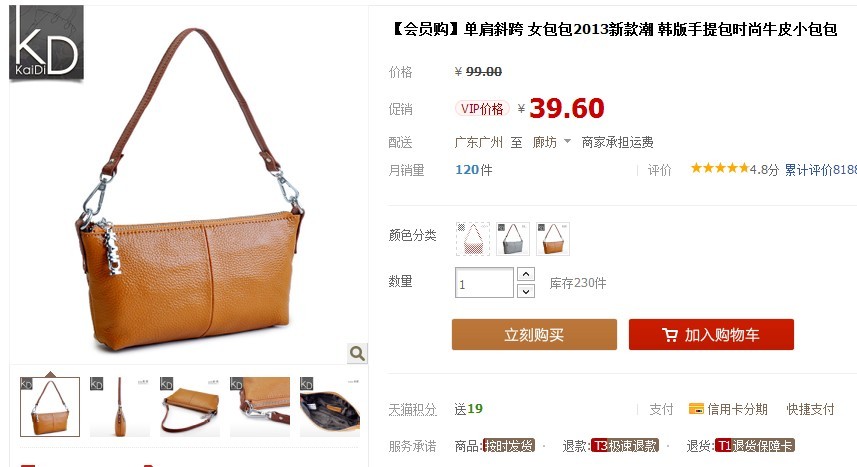
Task: Click the five-star rating icons
Action: click(x=719, y=168)
